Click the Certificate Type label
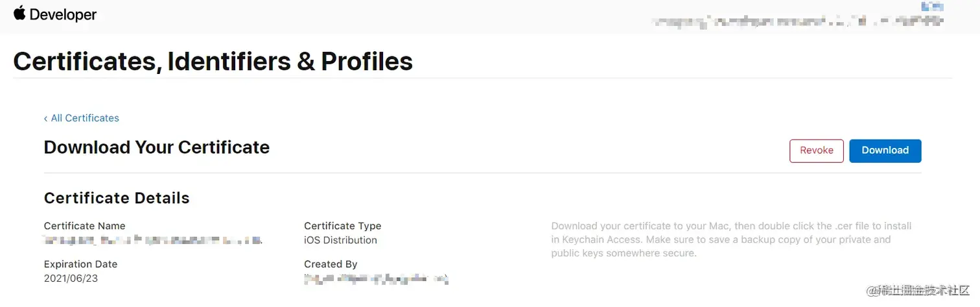980x307 pixels. (x=343, y=226)
